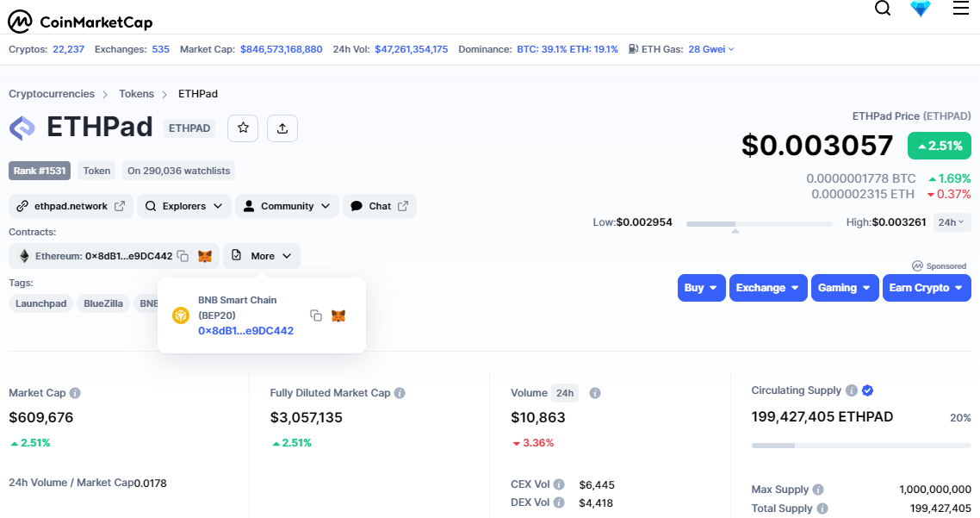Click the circulating supply progress bar

[x=860, y=446]
